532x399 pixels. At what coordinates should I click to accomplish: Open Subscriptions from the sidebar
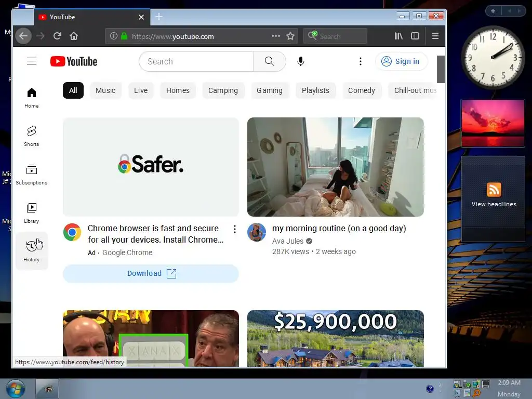click(32, 175)
